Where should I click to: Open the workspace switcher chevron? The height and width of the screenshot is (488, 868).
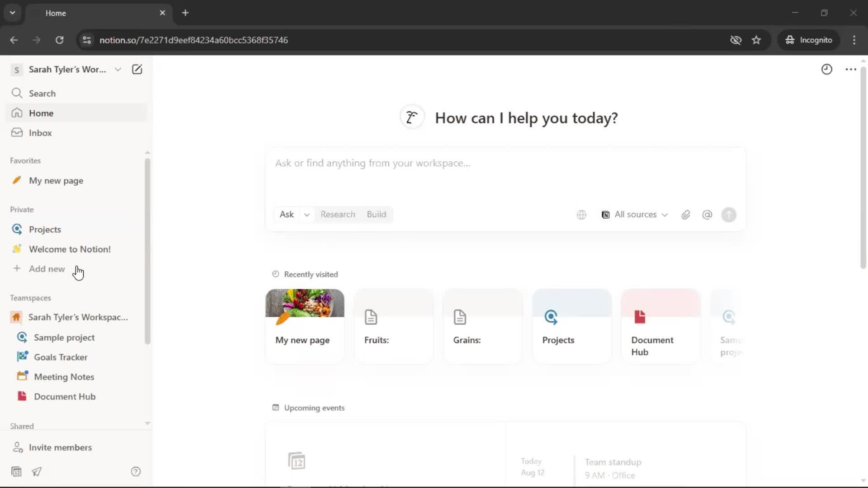click(x=118, y=69)
